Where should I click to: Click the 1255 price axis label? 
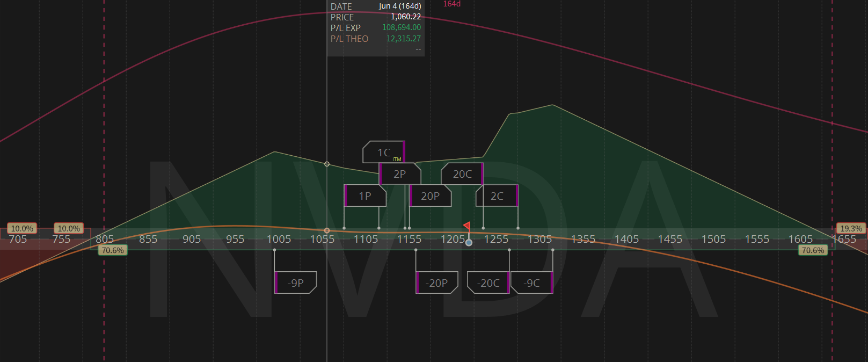pyautogui.click(x=496, y=239)
